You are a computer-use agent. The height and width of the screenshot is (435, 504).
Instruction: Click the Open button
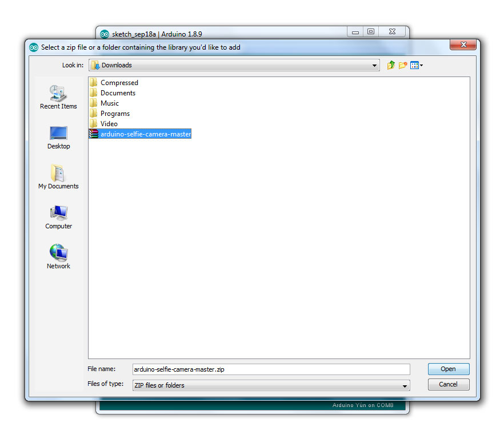449,369
